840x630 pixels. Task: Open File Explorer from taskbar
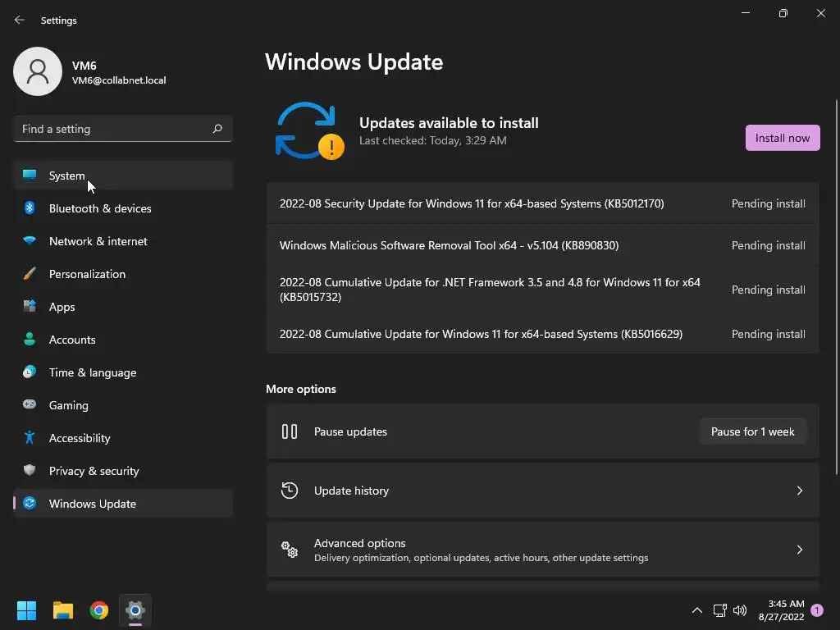tap(62, 610)
